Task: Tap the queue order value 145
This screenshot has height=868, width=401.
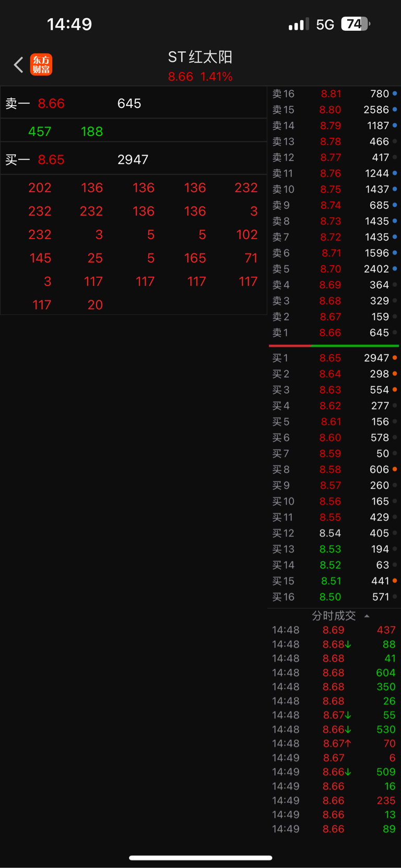Action: pyautogui.click(x=40, y=258)
